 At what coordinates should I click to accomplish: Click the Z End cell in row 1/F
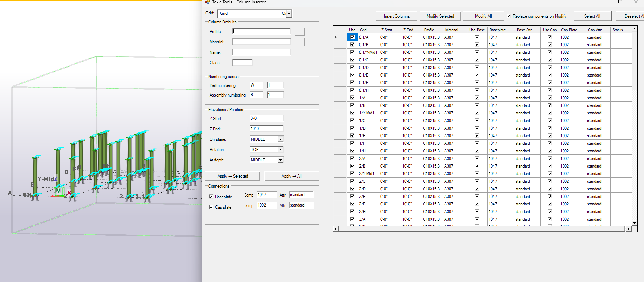click(411, 143)
